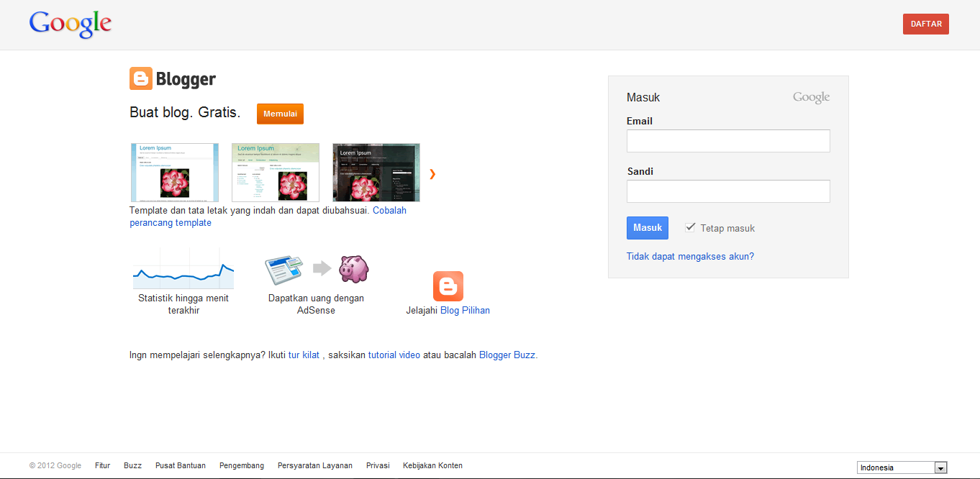Open Privasi in the footer
The image size is (980, 479).
(x=378, y=465)
